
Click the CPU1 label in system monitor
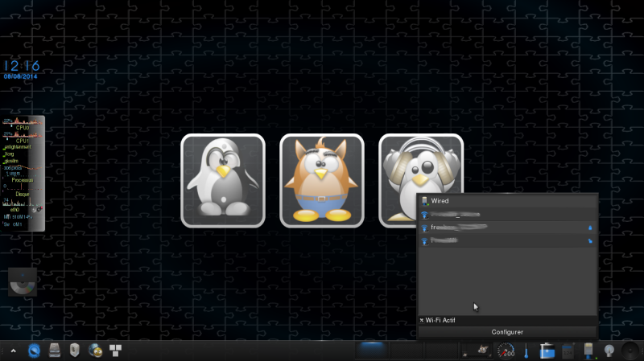[23, 141]
